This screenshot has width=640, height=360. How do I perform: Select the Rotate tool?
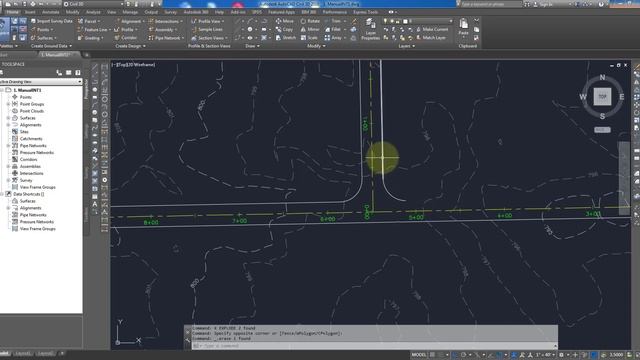coord(311,21)
